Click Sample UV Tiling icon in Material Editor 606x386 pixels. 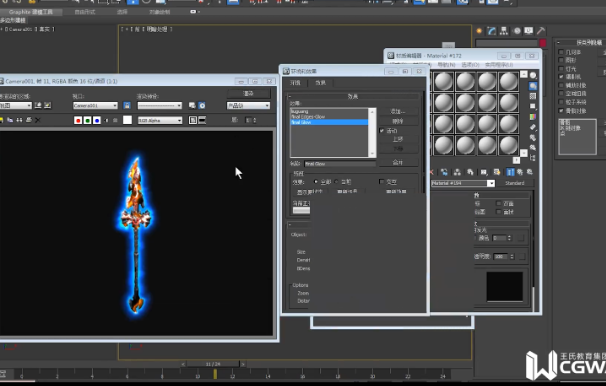[533, 106]
